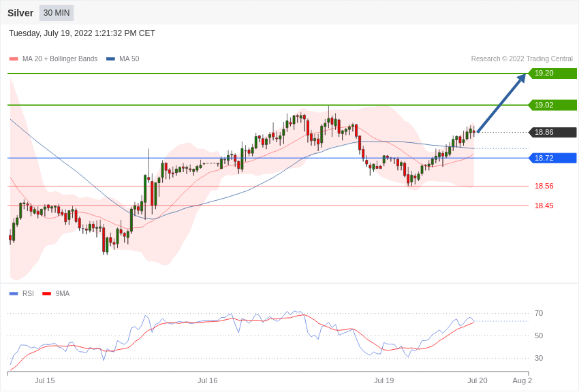This screenshot has height=392, width=579.
Task: Click the RSI 70 level label
Action: click(539, 314)
